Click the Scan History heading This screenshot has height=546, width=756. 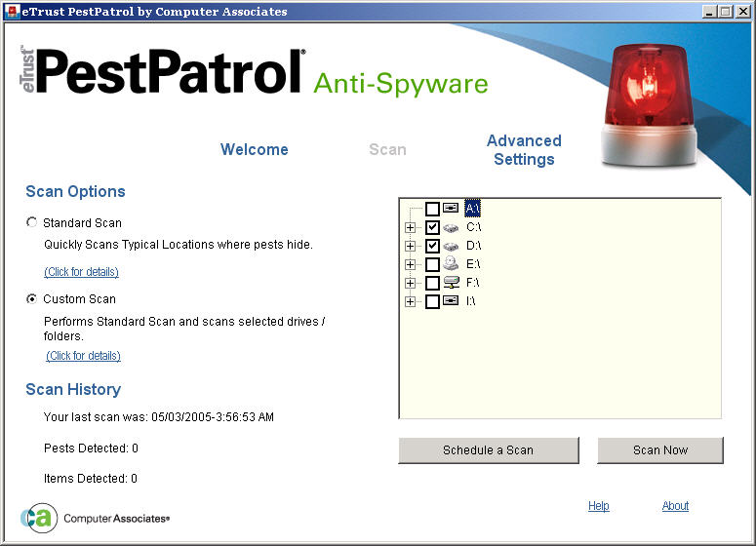tap(73, 389)
